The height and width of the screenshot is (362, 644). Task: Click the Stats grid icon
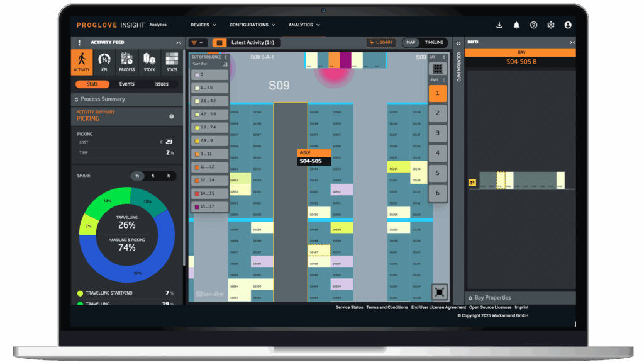click(172, 62)
